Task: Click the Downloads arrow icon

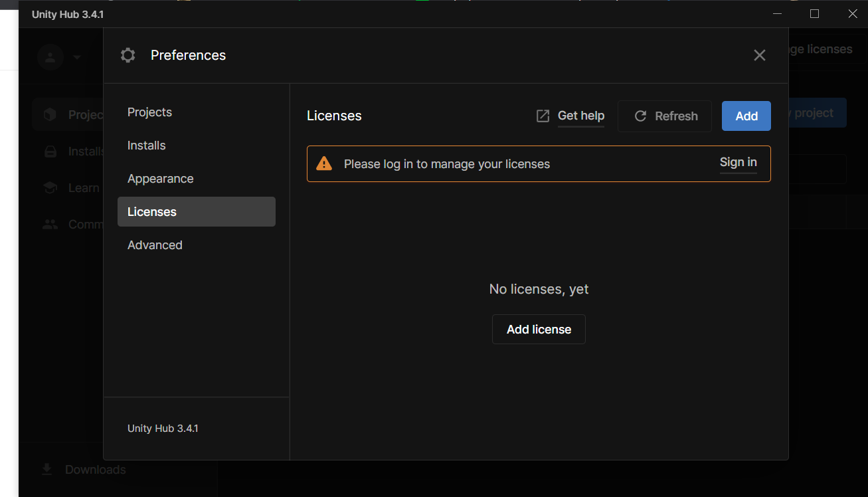Action: (x=46, y=470)
